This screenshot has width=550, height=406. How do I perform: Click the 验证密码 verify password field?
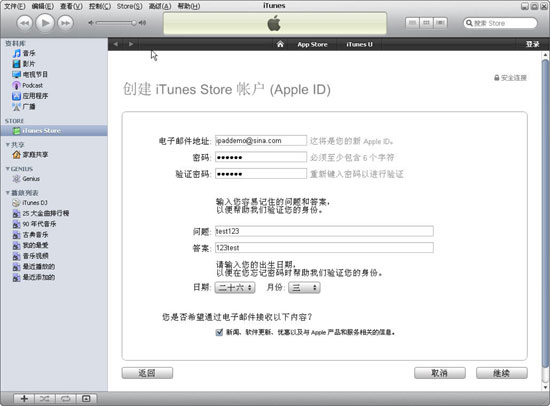[x=261, y=174]
